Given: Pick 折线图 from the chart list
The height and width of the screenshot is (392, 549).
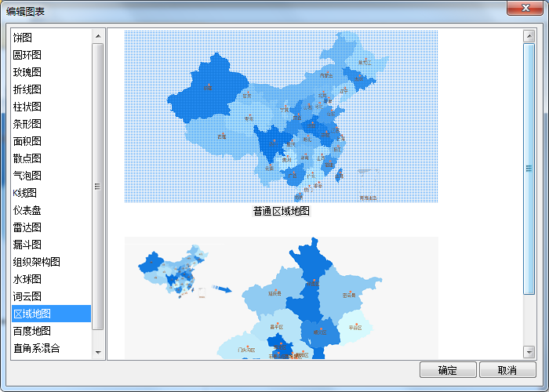Looking at the screenshot, I should click(27, 89).
